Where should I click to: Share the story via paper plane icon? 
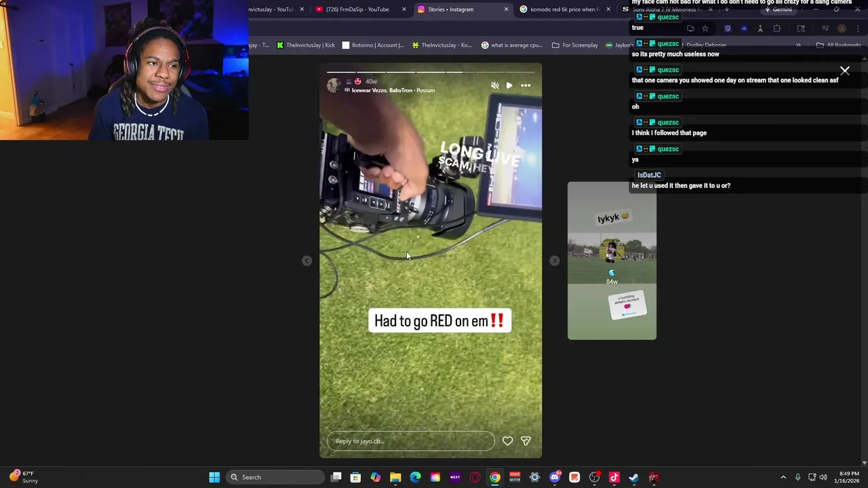tap(526, 441)
